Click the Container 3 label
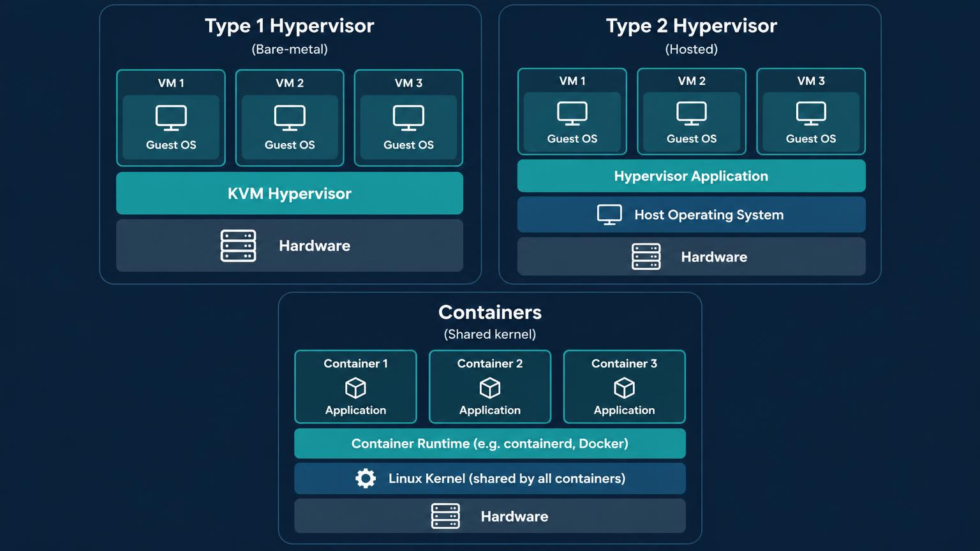Screen dimensions: 980x551 (624, 364)
